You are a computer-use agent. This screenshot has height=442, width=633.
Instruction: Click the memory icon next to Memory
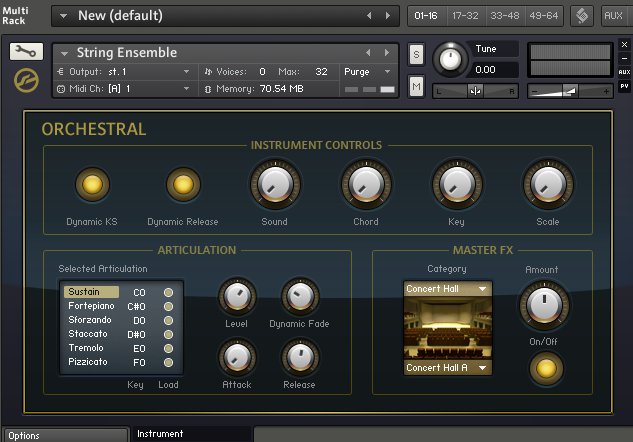pos(208,89)
